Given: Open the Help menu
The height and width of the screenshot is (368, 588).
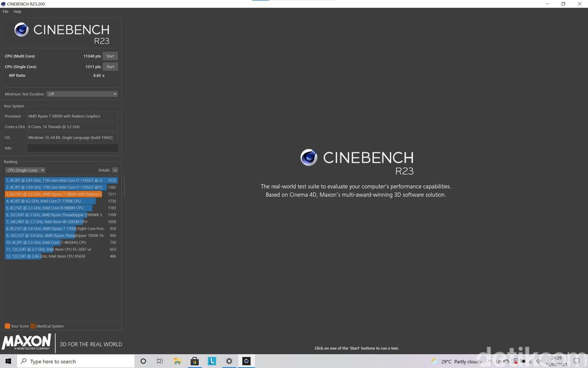Looking at the screenshot, I should [17, 11].
